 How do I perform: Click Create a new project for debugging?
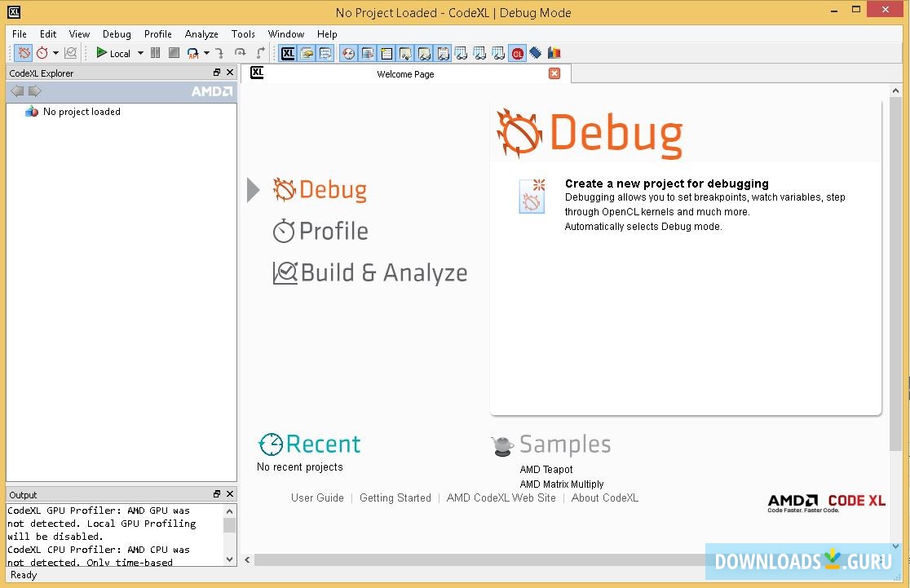tap(667, 183)
